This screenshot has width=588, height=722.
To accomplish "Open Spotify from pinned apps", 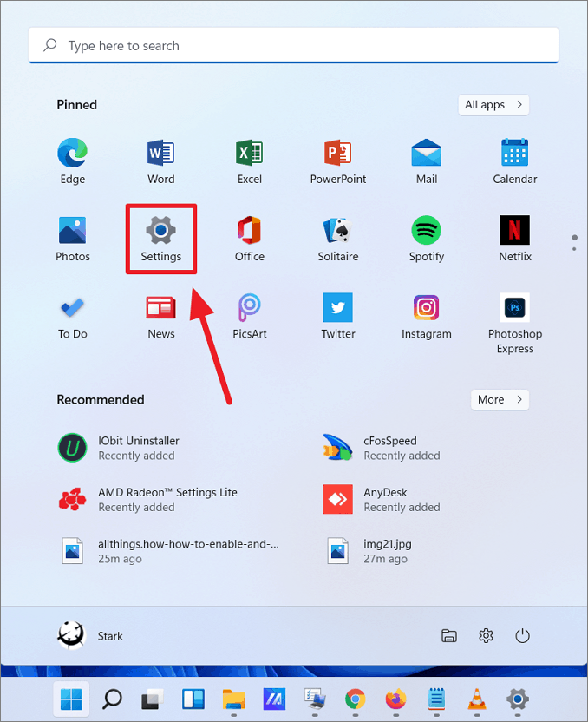I will click(427, 239).
